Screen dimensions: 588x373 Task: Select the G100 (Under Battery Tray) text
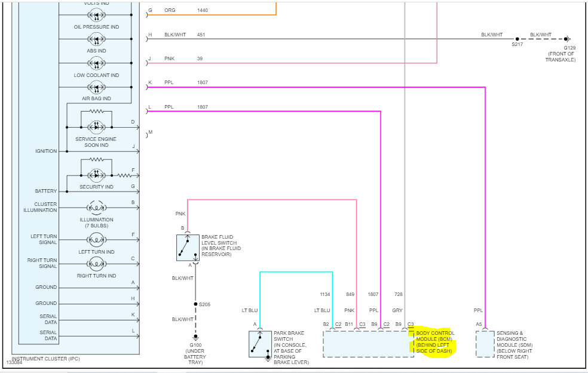(x=195, y=354)
